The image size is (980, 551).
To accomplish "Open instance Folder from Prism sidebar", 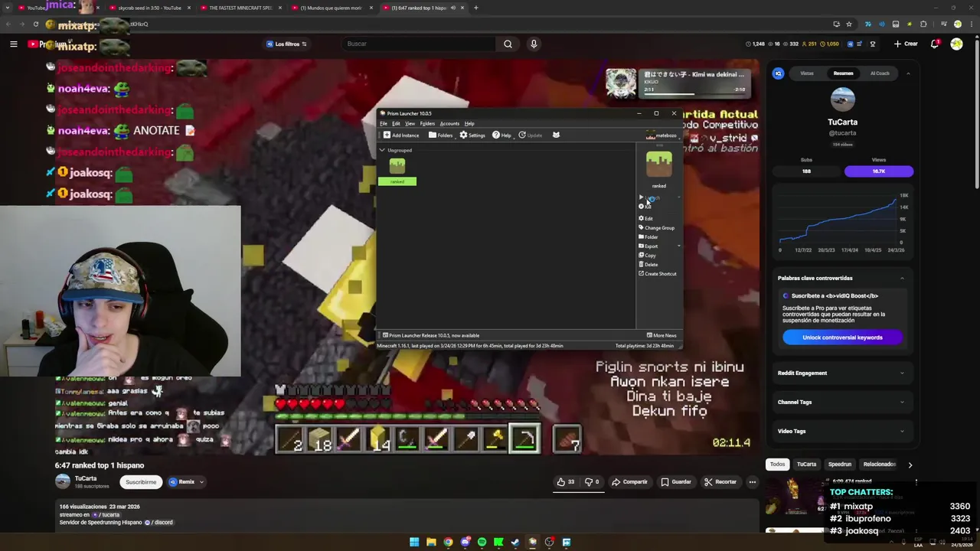I will click(x=648, y=237).
